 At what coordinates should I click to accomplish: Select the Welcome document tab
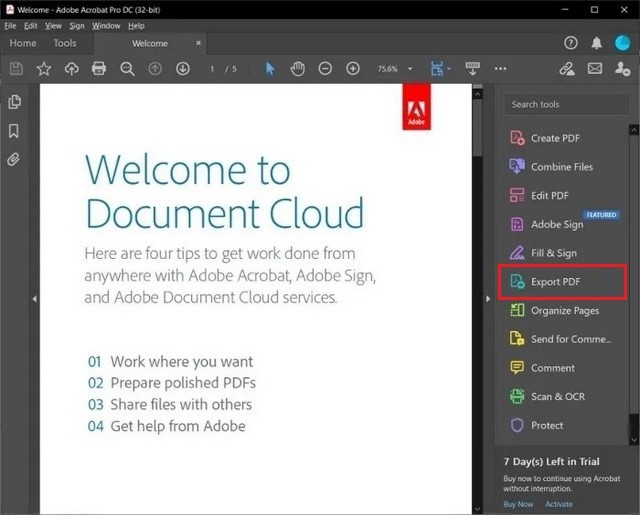[x=150, y=43]
